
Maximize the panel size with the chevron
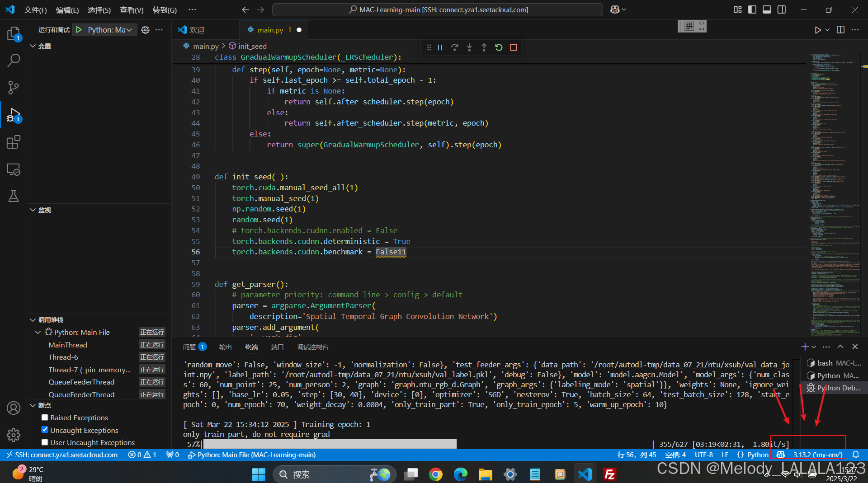tap(840, 347)
